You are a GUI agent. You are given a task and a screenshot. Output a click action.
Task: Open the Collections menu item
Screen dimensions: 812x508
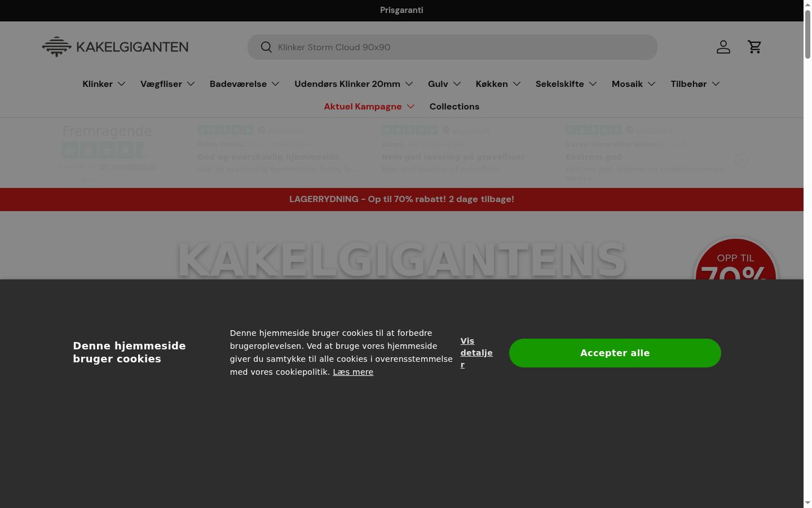(x=454, y=106)
